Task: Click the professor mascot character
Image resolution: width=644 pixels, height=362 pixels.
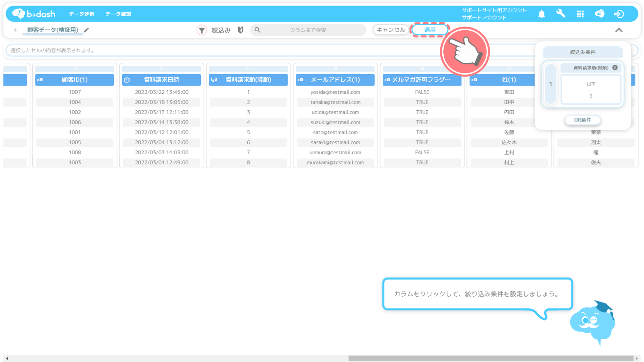Action: tap(593, 323)
